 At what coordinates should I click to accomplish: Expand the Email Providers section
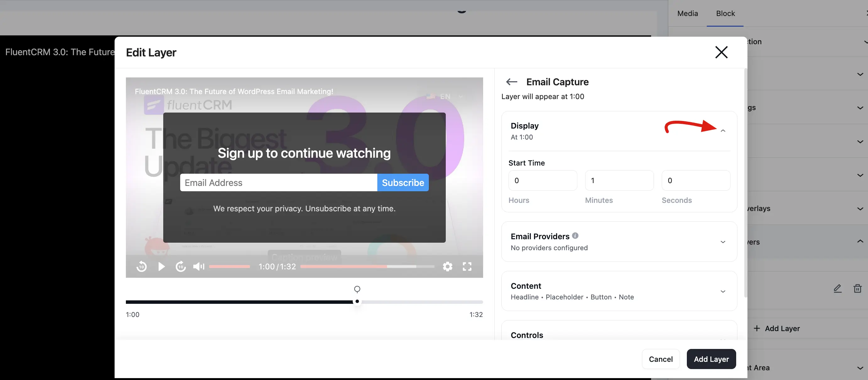click(723, 242)
